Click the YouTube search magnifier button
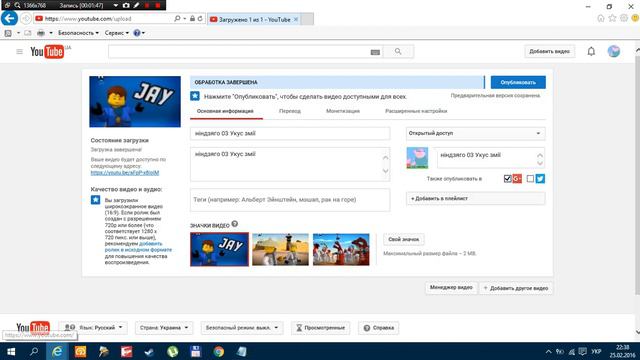640x360 pixels. 398,51
